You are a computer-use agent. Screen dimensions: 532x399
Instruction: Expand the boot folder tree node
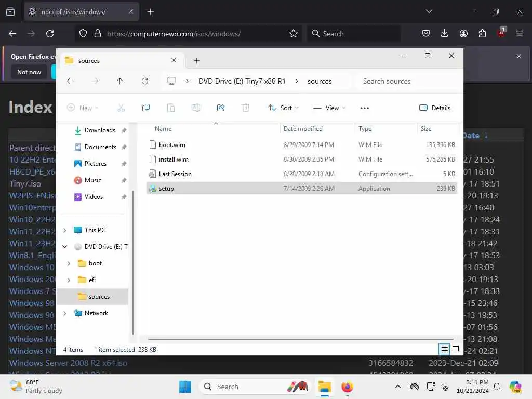(69, 263)
